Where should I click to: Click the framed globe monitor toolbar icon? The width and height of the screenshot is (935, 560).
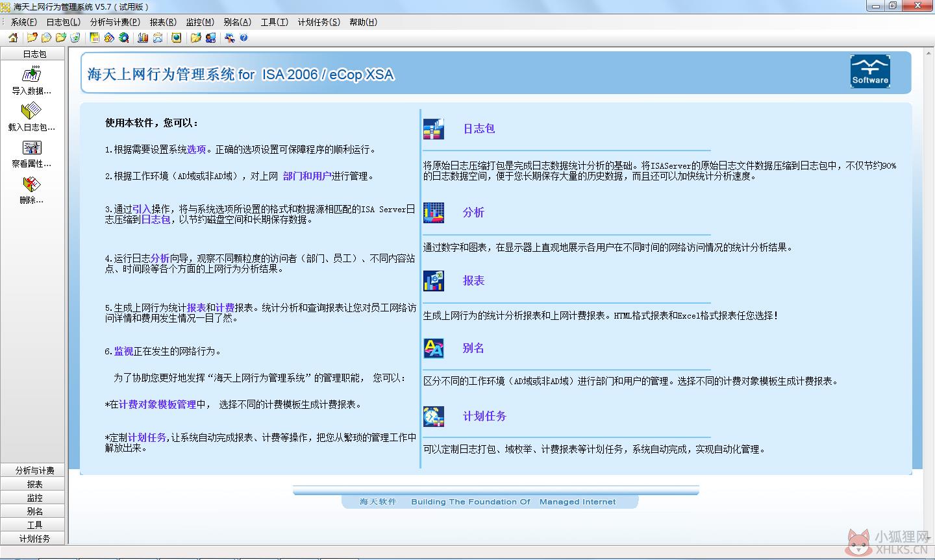(x=176, y=38)
